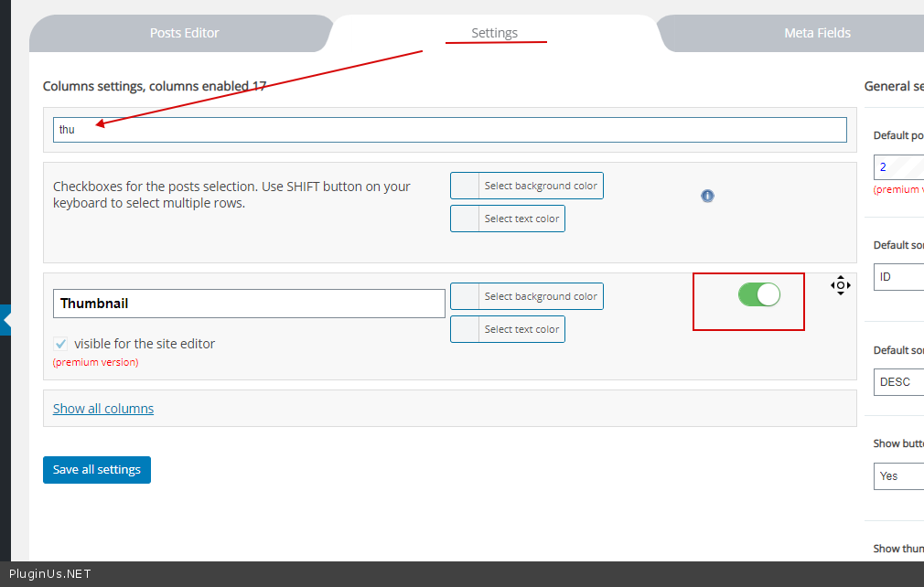Expand the sort order dropdown showing DESC
The width and height of the screenshot is (924, 587).
(x=898, y=381)
